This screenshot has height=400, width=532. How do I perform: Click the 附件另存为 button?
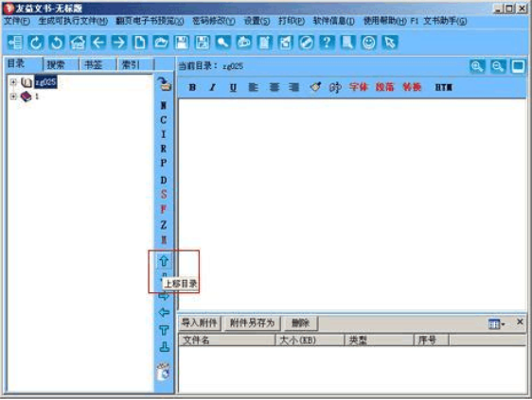pyautogui.click(x=252, y=322)
